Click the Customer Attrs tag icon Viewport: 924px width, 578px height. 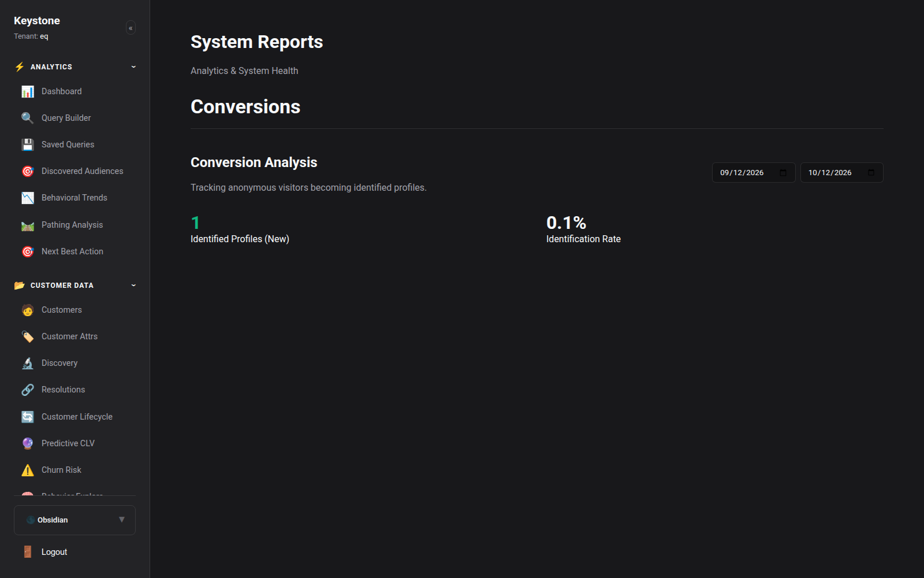(x=28, y=336)
